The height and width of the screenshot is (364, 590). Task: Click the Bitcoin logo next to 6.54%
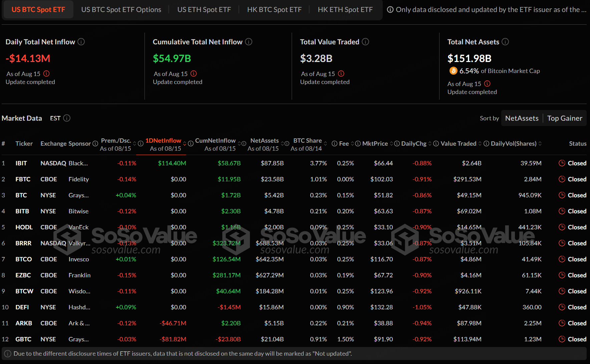[x=453, y=71]
